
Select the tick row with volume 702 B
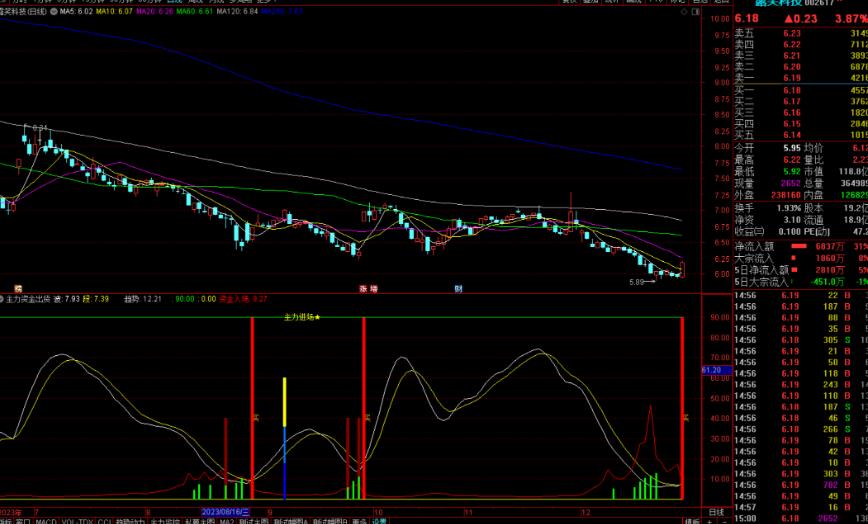[800, 485]
